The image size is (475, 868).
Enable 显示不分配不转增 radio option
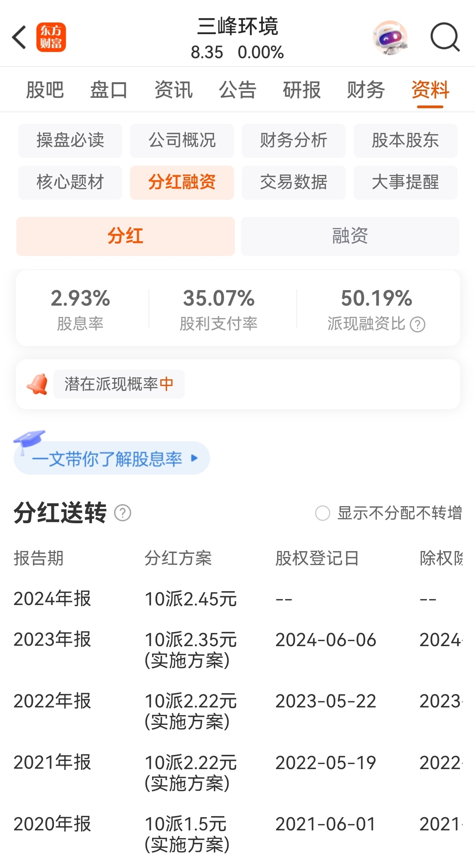[322, 513]
